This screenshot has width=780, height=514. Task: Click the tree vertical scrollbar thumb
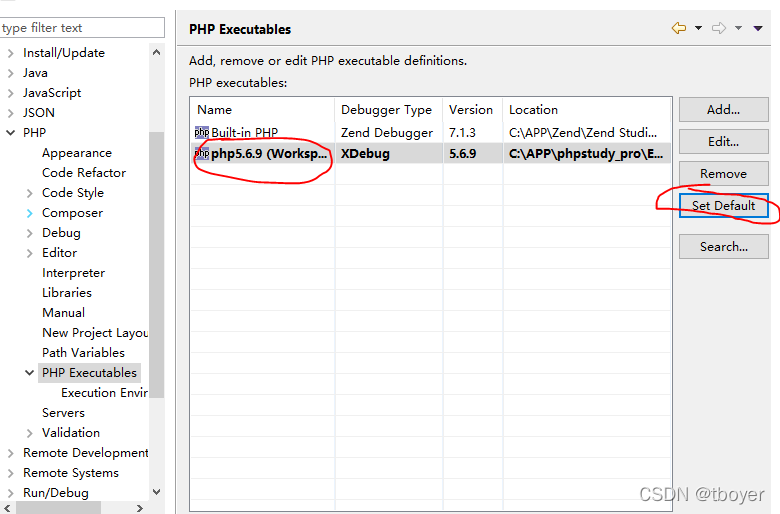coord(156,265)
